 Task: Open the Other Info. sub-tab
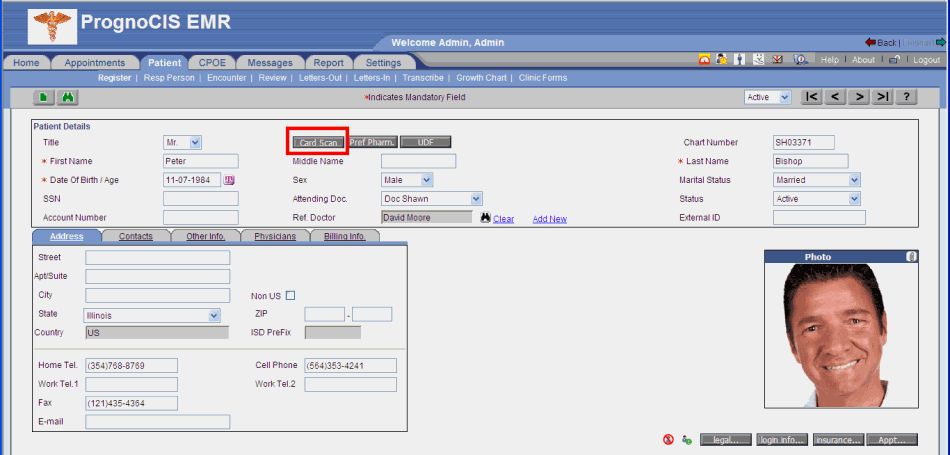205,236
